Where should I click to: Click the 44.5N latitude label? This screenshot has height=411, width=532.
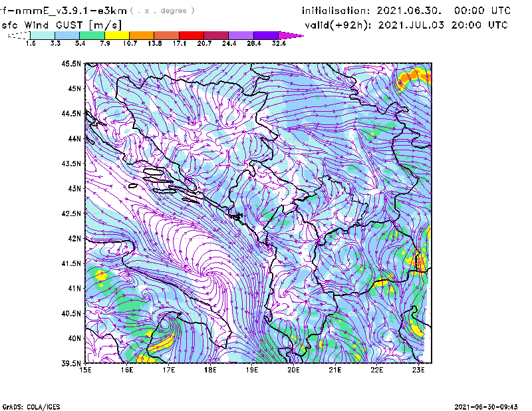click(71, 113)
